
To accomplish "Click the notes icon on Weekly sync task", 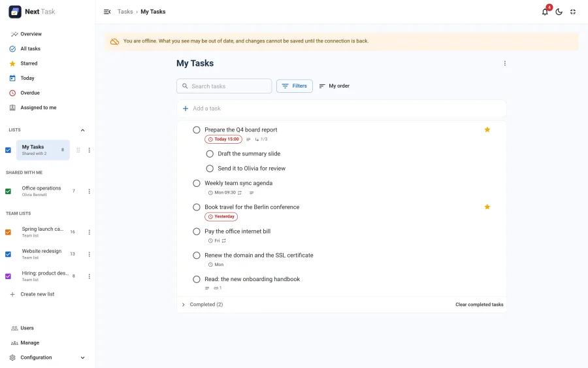I will point(252,193).
